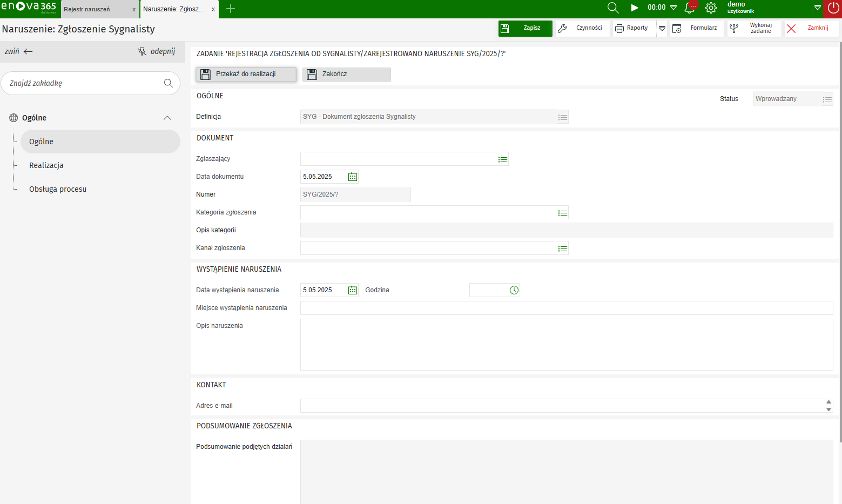
Task: Open the clock picker for Godzina
Action: (514, 290)
